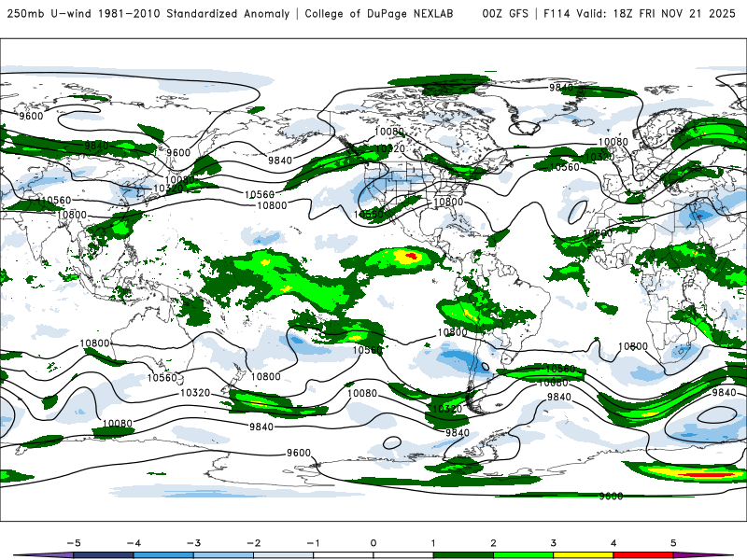Image resolution: width=747 pixels, height=560 pixels.
Task: Click the '-1' label on the colorbar
Action: point(313,543)
